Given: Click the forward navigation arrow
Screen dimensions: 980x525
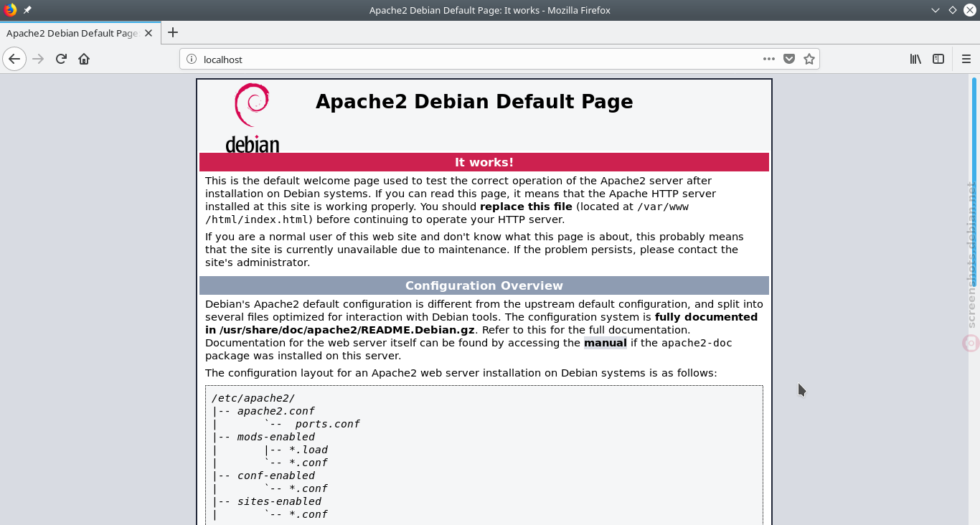Looking at the screenshot, I should point(39,59).
